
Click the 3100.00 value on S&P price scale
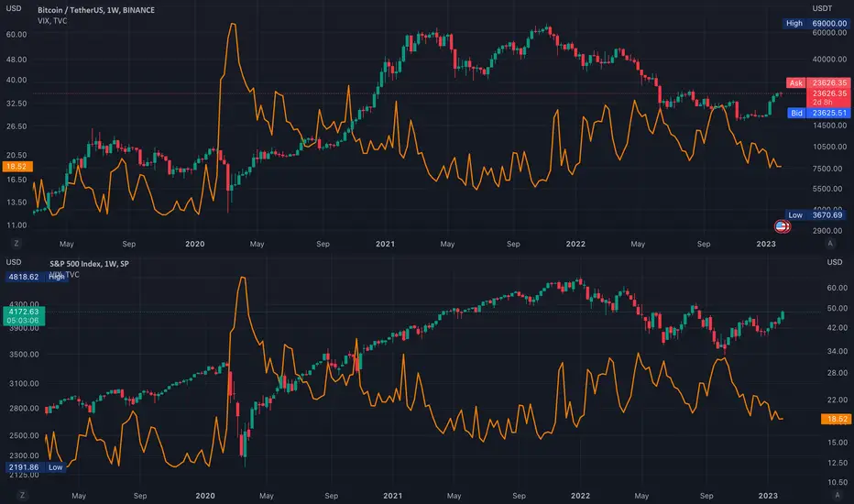coord(24,384)
